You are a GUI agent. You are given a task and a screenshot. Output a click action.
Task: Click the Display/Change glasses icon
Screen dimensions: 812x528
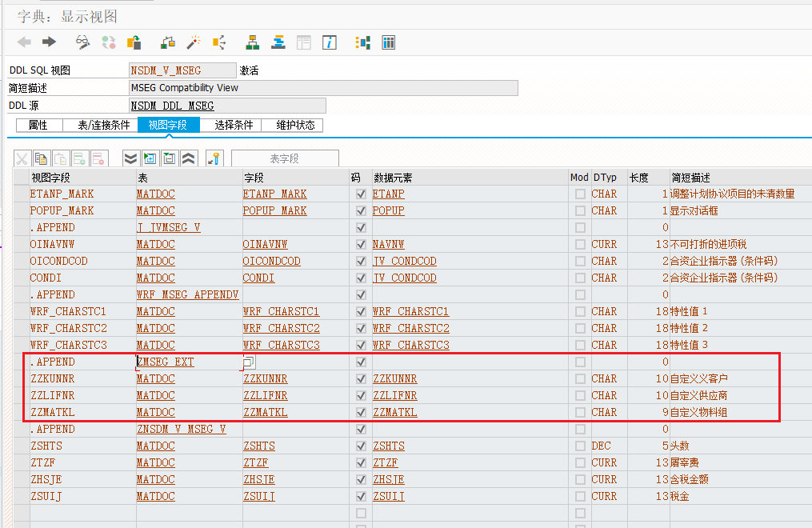pyautogui.click(x=82, y=43)
